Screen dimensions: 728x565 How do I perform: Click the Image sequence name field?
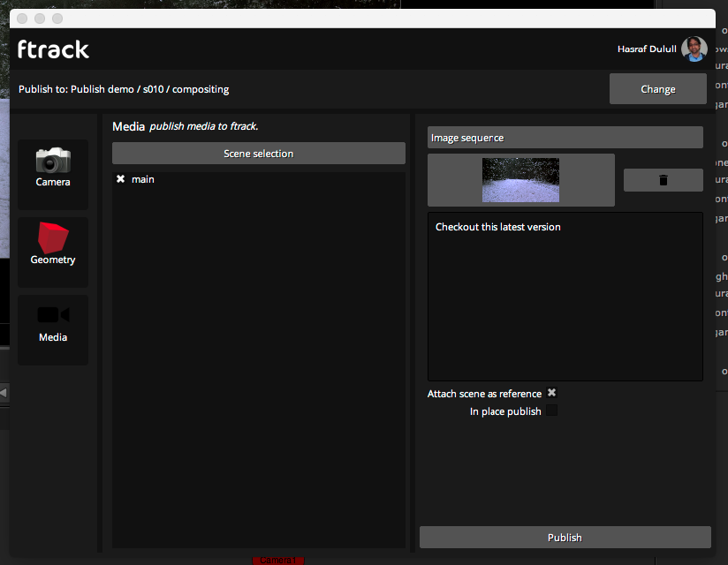565,138
